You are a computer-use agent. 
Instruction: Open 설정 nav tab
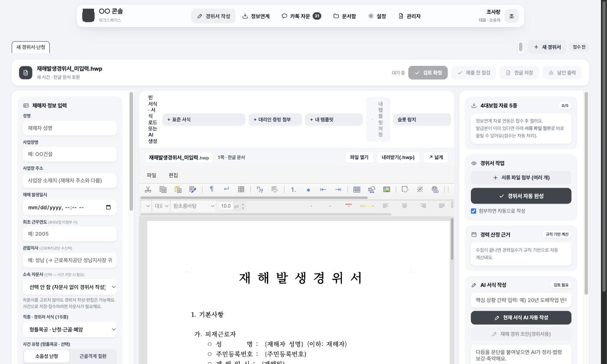click(377, 16)
